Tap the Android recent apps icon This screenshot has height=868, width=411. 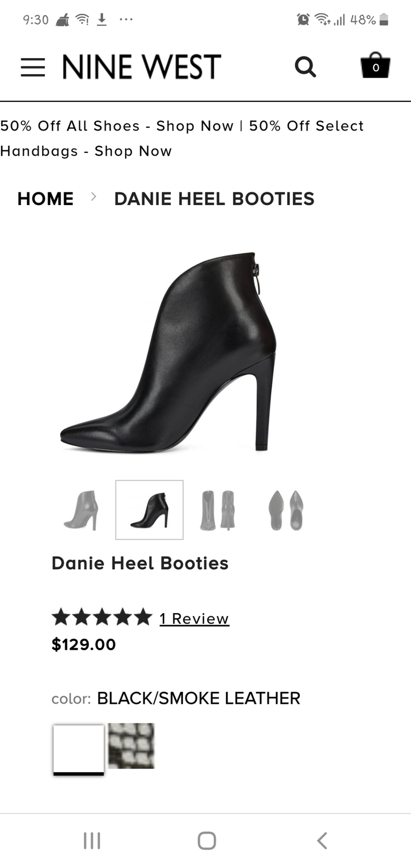pyautogui.click(x=92, y=841)
